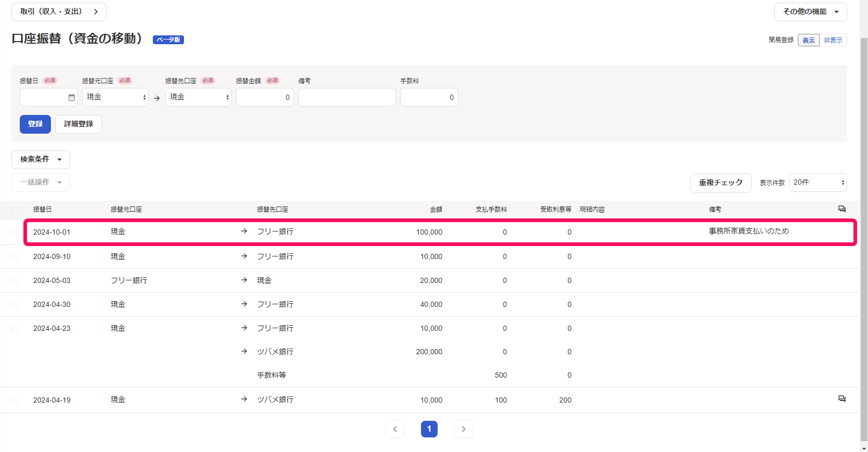Click 20,000 amount cell

coord(431,281)
